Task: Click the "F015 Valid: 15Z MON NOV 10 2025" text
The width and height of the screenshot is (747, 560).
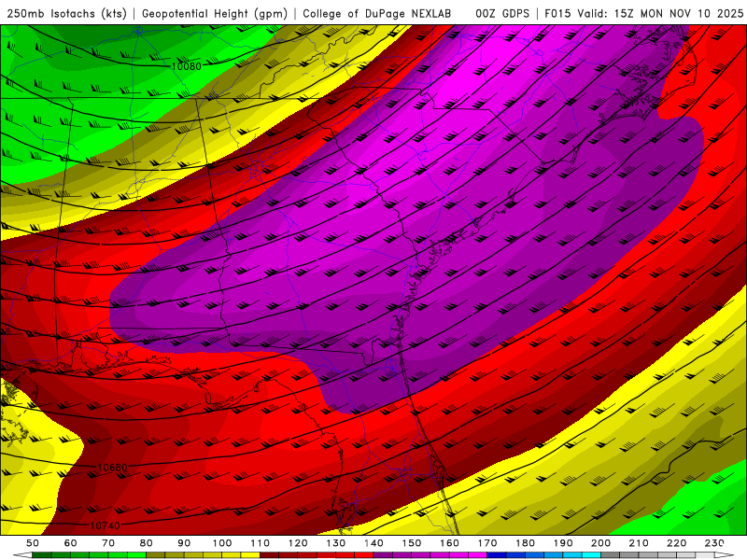Action: (x=643, y=14)
